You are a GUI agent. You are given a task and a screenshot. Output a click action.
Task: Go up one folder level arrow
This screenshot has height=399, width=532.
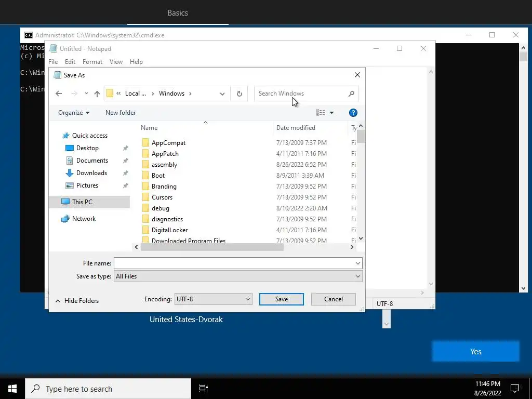(x=97, y=94)
